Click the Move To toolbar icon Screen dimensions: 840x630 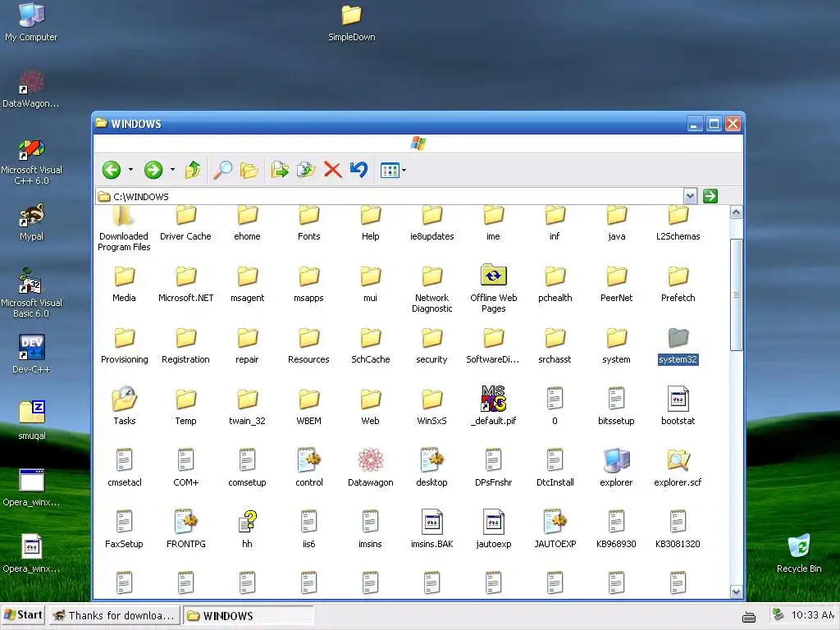pyautogui.click(x=280, y=171)
